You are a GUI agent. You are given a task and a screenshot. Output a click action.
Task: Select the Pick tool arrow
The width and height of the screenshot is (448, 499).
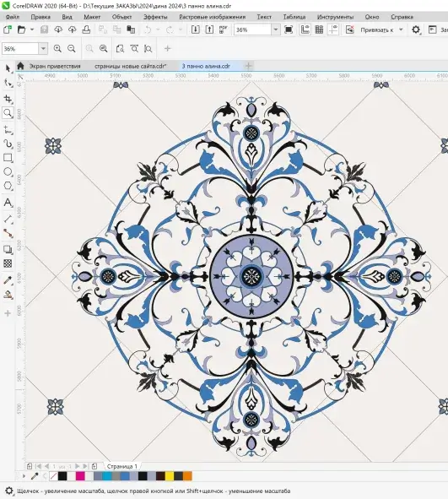(x=8, y=68)
